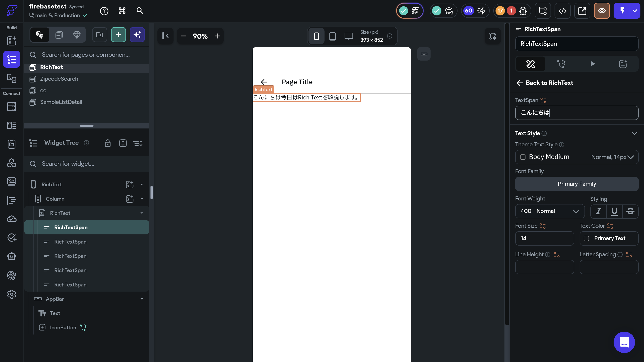Click the lock icon in Widget Tree
The height and width of the screenshot is (362, 644).
(108, 143)
